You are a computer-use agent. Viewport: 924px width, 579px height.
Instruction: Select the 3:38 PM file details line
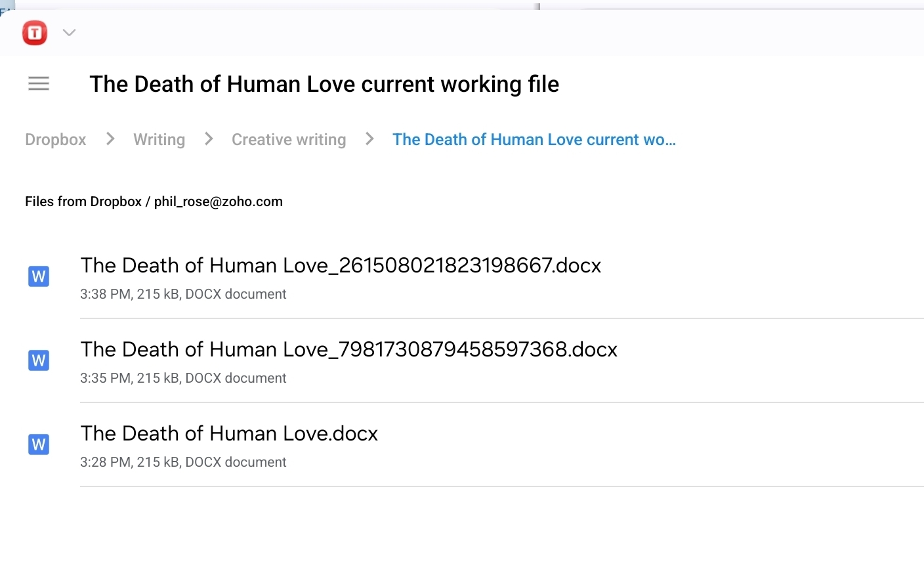[x=183, y=294]
